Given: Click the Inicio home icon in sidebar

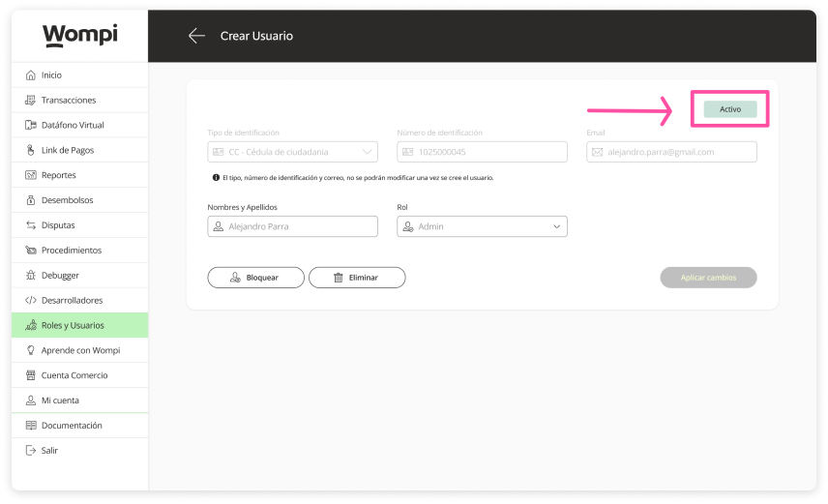Looking at the screenshot, I should pyautogui.click(x=31, y=75).
